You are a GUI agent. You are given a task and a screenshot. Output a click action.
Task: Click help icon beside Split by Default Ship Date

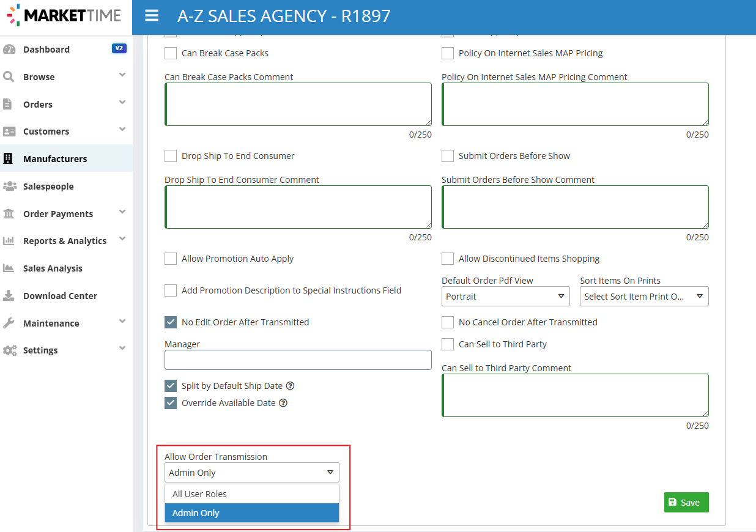(x=291, y=386)
